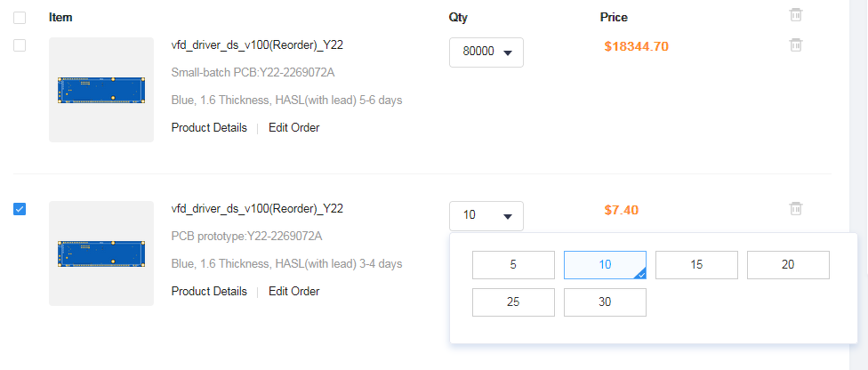Click the header trash icon to delete all
This screenshot has width=868, height=370.
[x=795, y=15]
